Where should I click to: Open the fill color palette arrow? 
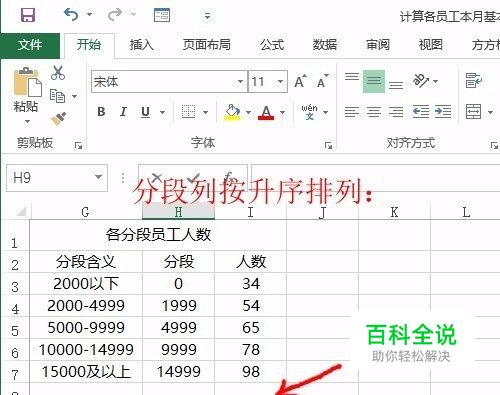point(249,112)
